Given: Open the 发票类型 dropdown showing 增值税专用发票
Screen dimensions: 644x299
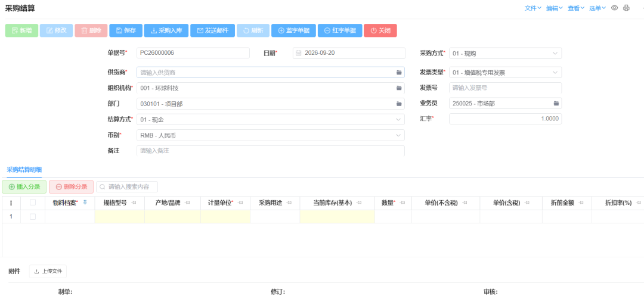Looking at the screenshot, I should click(x=505, y=73).
